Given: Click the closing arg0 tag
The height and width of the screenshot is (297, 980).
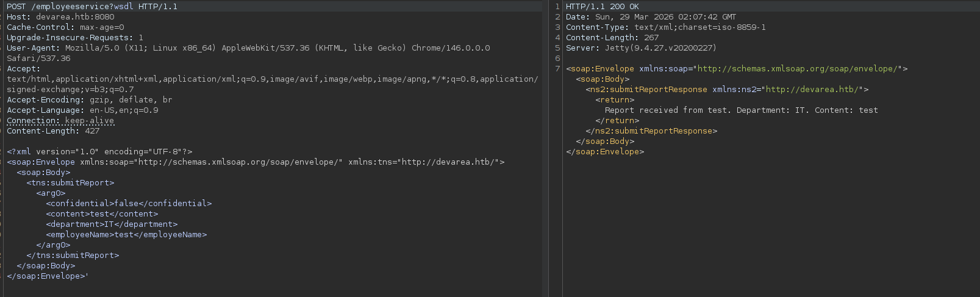Looking at the screenshot, I should pyautogui.click(x=53, y=245).
